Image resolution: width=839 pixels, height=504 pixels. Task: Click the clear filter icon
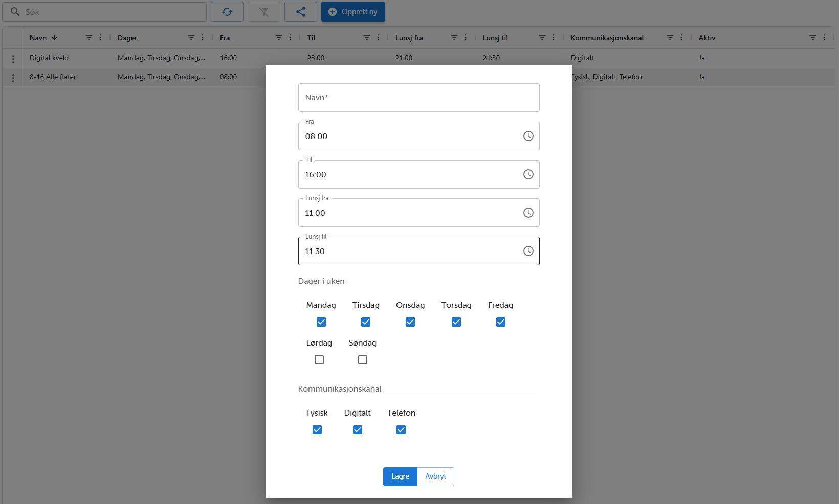(263, 11)
